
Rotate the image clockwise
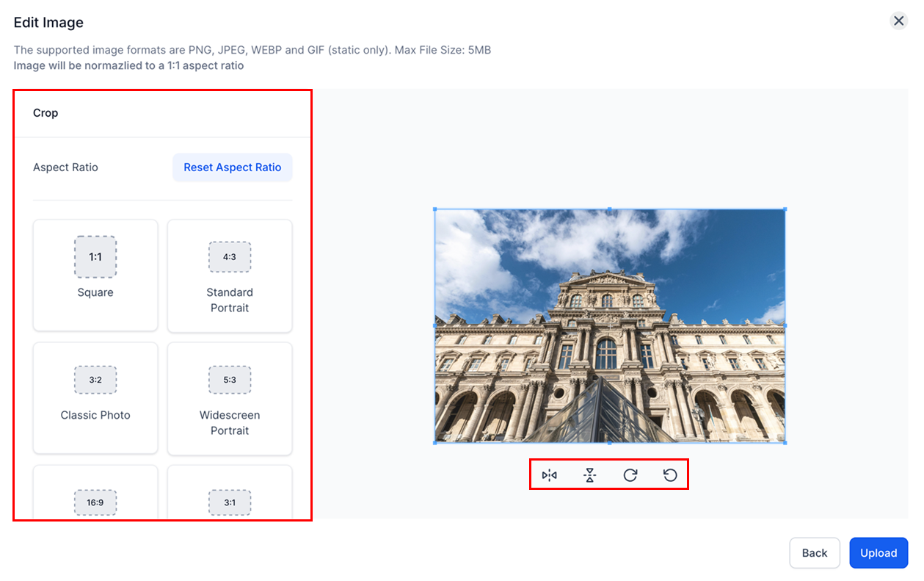click(x=630, y=475)
